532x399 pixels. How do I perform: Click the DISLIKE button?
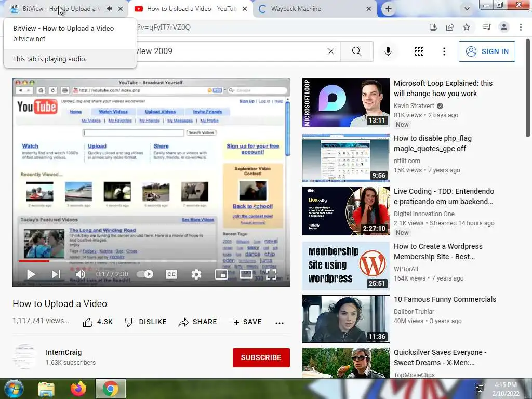coord(145,322)
